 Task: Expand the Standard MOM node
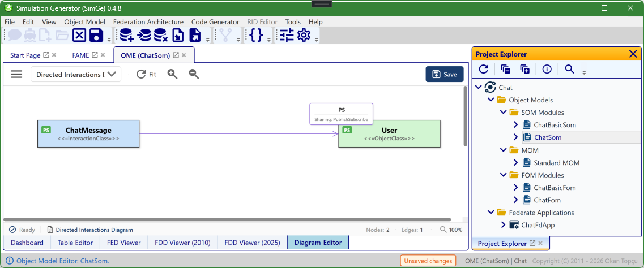[516, 163]
